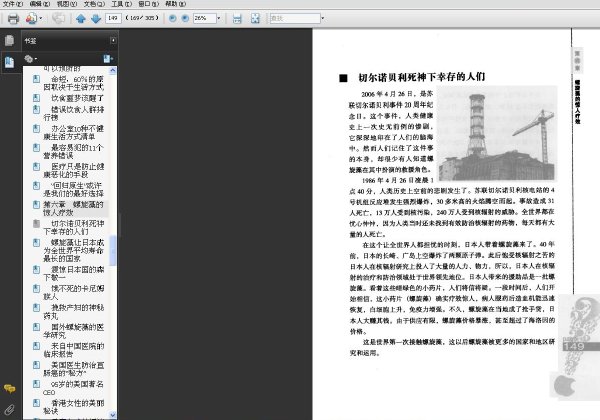
Task: Open the 视图 (View) menu
Action: click(67, 4)
